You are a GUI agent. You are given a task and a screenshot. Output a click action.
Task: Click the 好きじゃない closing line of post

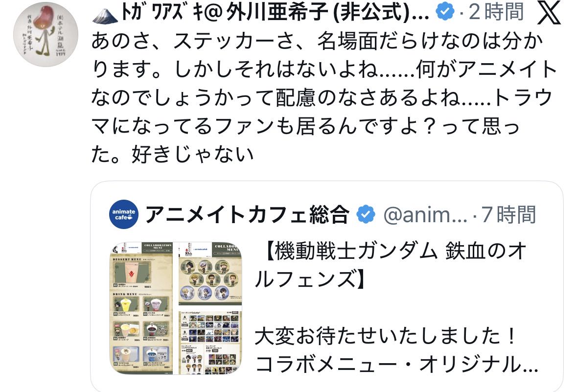193,154
